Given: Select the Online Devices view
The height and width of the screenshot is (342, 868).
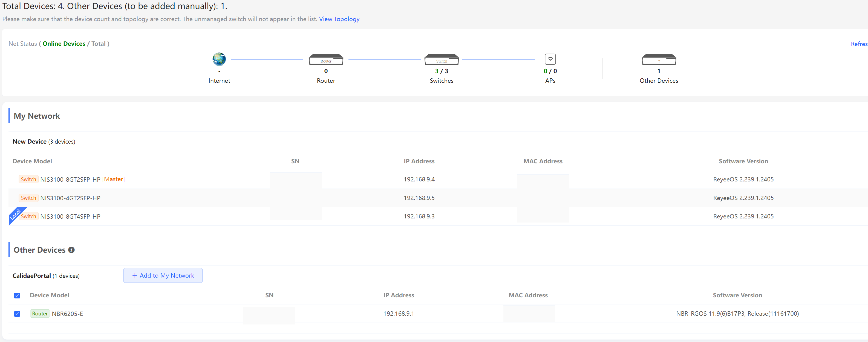Looking at the screenshot, I should click(64, 44).
